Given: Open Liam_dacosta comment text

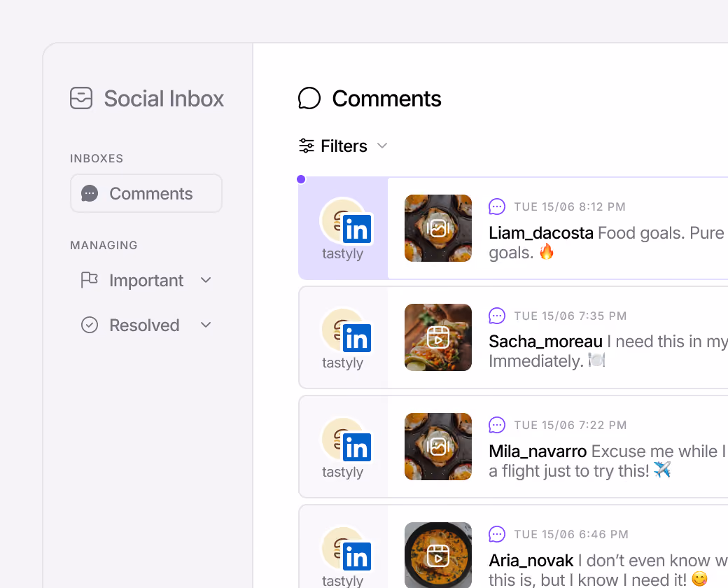Looking at the screenshot, I should (608, 242).
